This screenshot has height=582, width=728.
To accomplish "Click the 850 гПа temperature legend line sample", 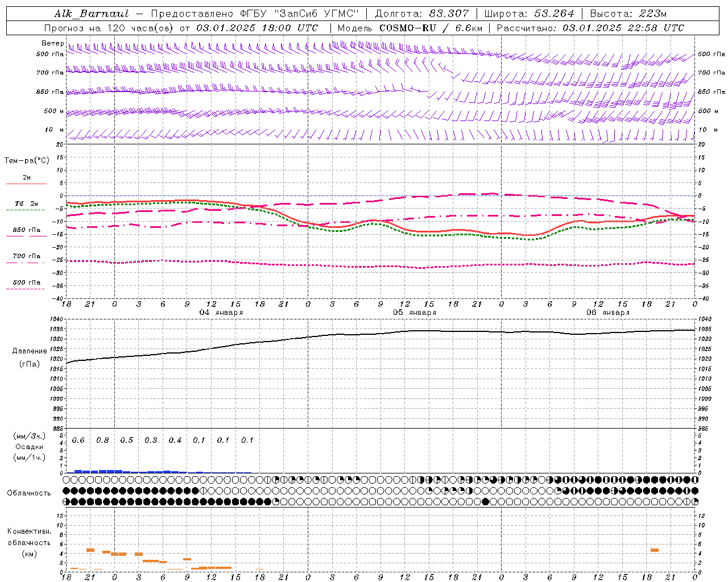I will [x=26, y=236].
